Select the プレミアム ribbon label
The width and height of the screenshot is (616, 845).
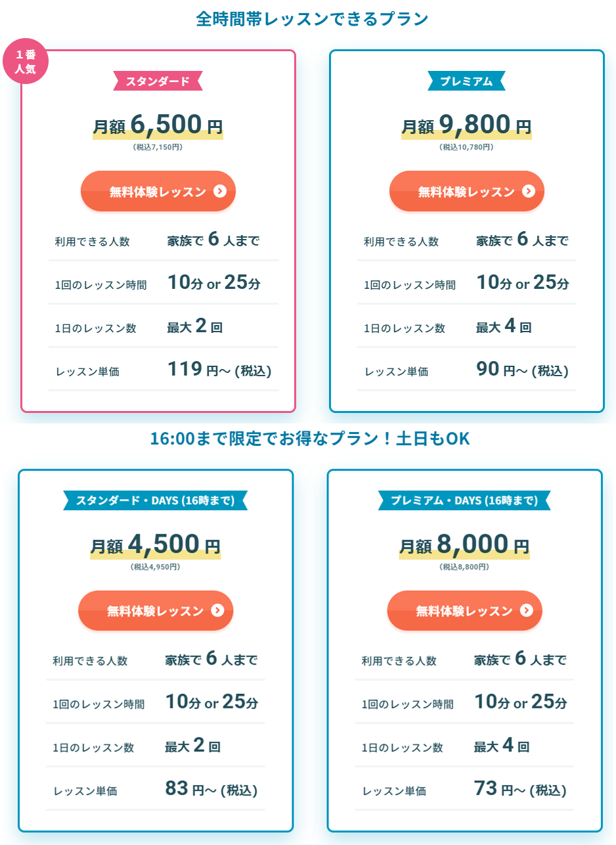(x=466, y=81)
